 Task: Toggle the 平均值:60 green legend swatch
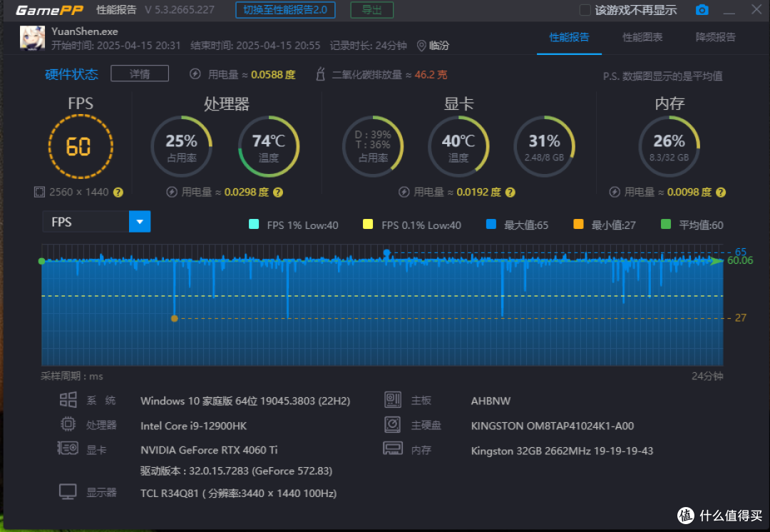(666, 225)
